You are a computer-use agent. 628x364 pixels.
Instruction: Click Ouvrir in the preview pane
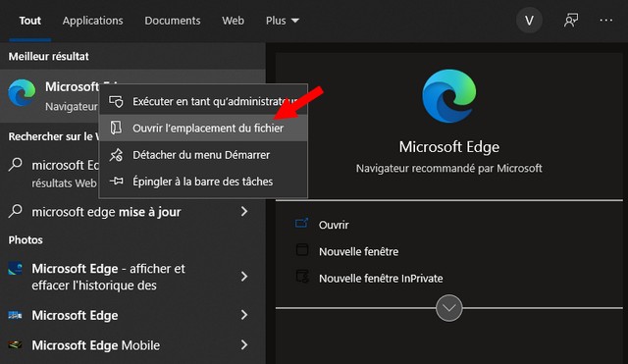[334, 225]
